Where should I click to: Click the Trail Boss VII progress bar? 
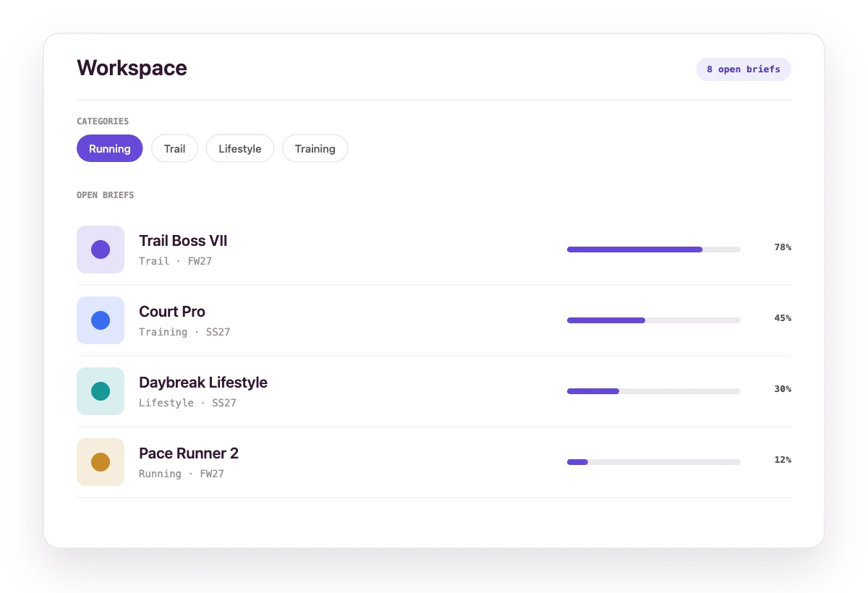point(654,249)
